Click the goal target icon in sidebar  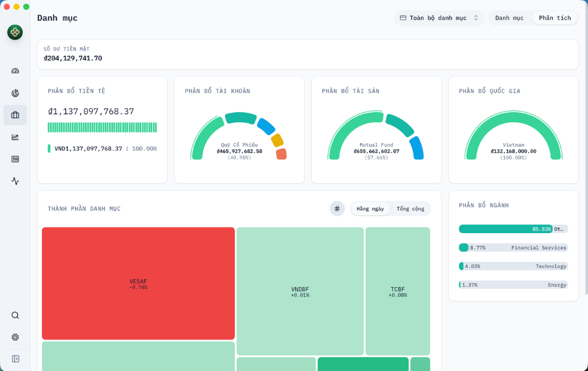click(x=15, y=93)
